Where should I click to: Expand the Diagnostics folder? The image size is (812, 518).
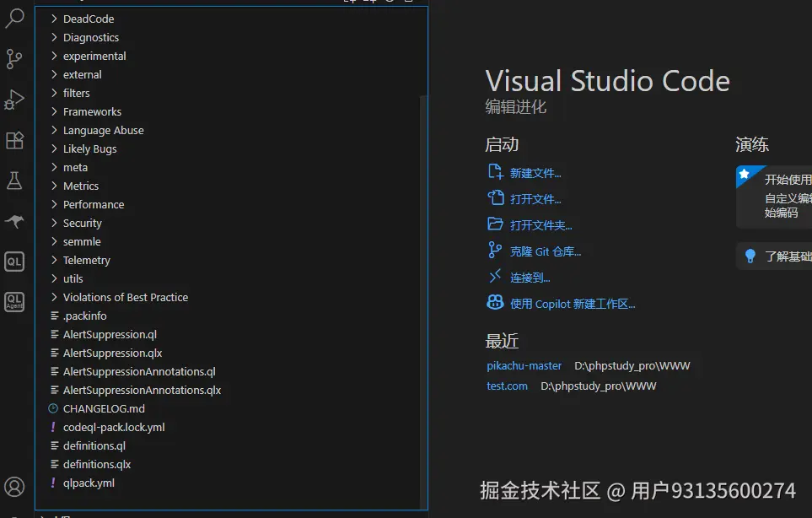[x=54, y=37]
